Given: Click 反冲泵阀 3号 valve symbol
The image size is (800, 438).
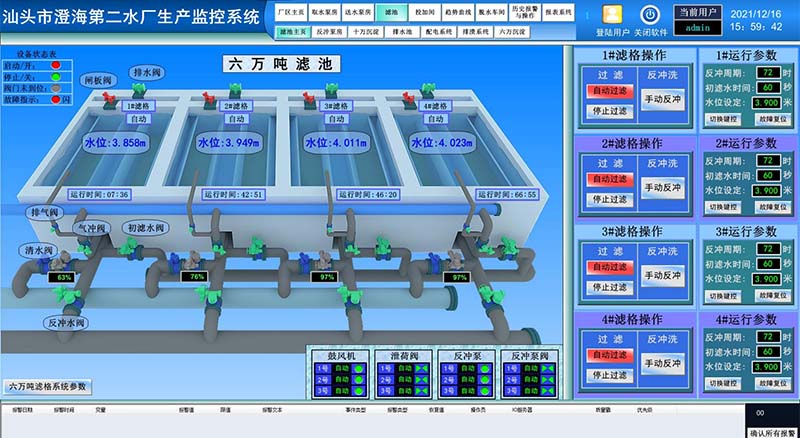Looking at the screenshot, I should (x=548, y=391).
